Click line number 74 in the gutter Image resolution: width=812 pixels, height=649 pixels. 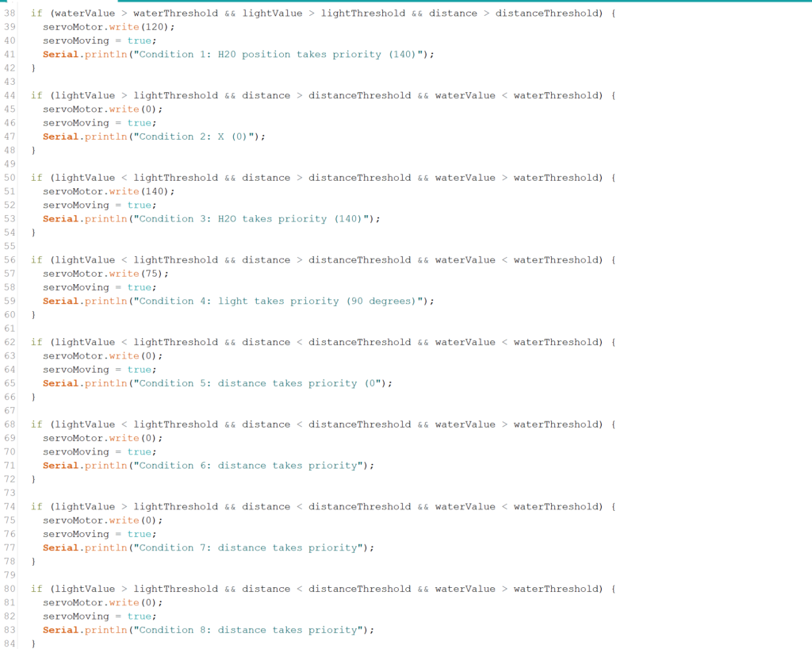pyautogui.click(x=10, y=507)
